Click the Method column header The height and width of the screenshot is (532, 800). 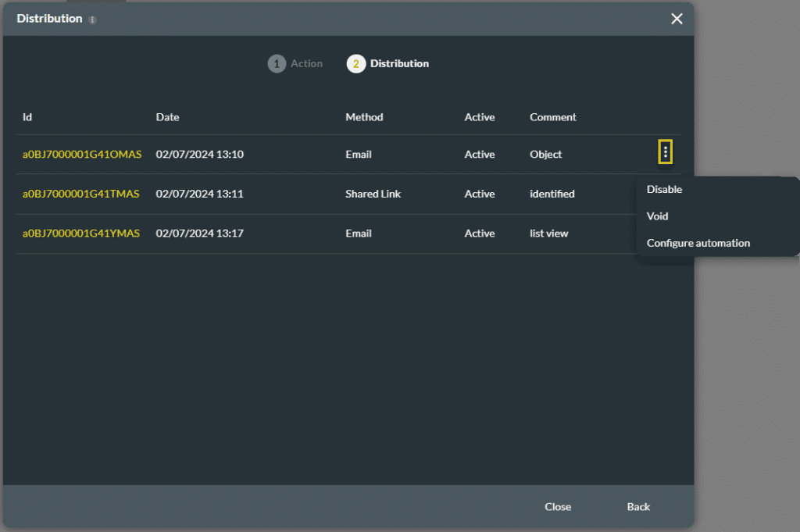tap(364, 117)
